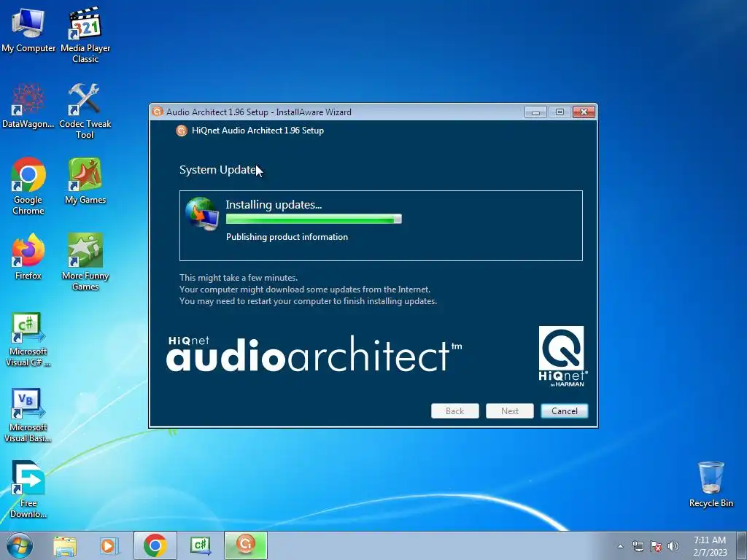The height and width of the screenshot is (560, 747).
Task: Switch to the Audio Architect setup taskbar button
Action: coord(246,545)
